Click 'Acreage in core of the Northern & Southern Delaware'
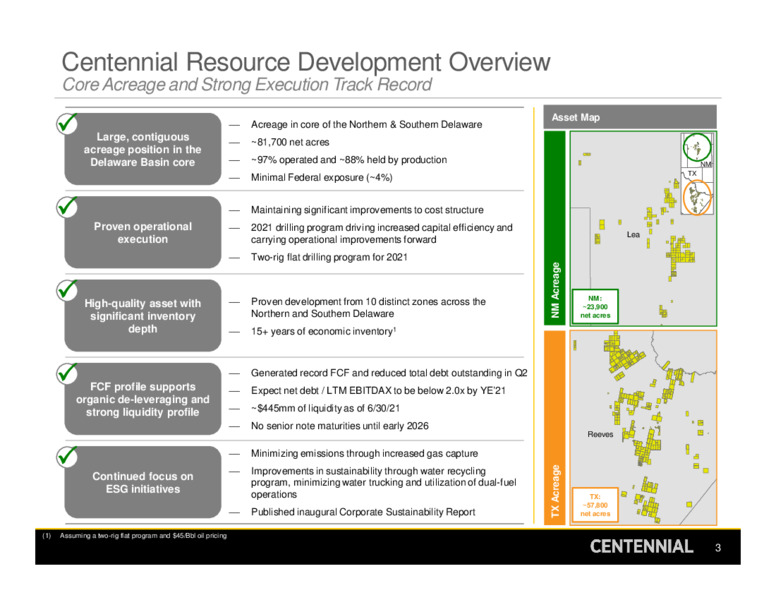 point(366,124)
